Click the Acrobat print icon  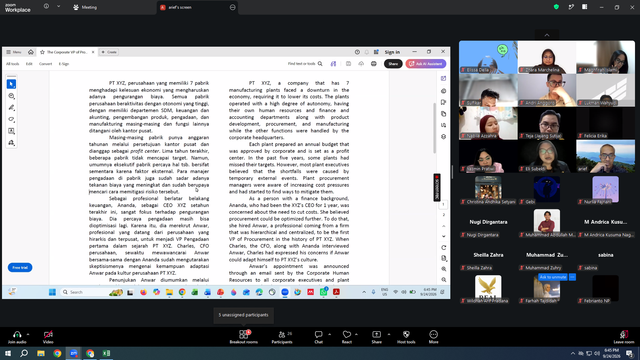tap(373, 64)
